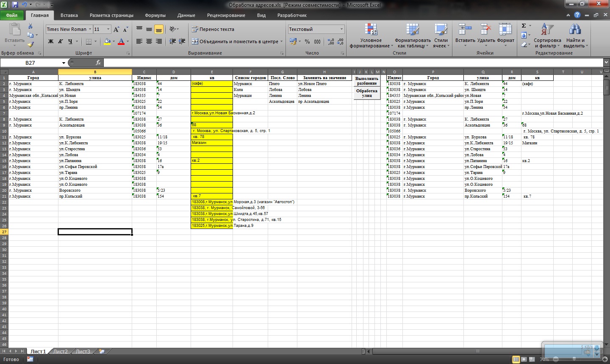
Task: Increase decimal places
Action: [331, 41]
